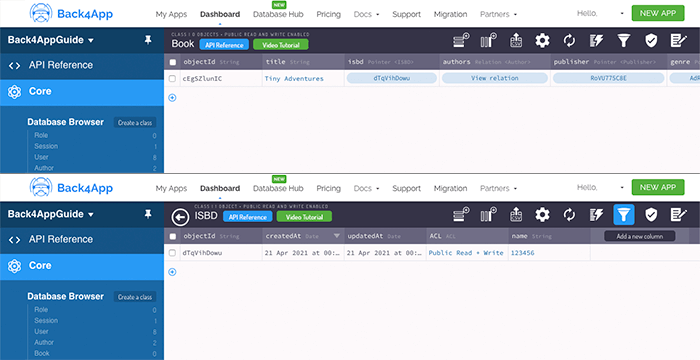
Task: Click the lightning bolt icon in ISBD toolbar
Action: coord(596,215)
